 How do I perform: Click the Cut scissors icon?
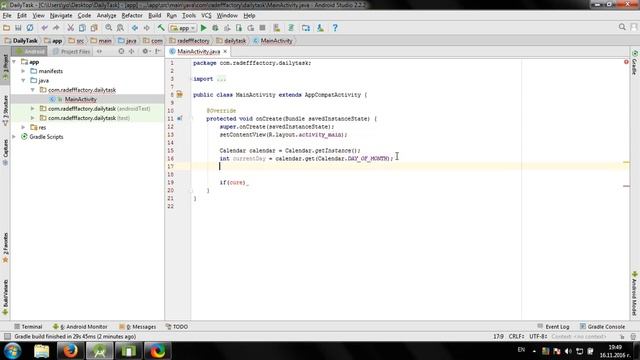[x=70, y=28]
